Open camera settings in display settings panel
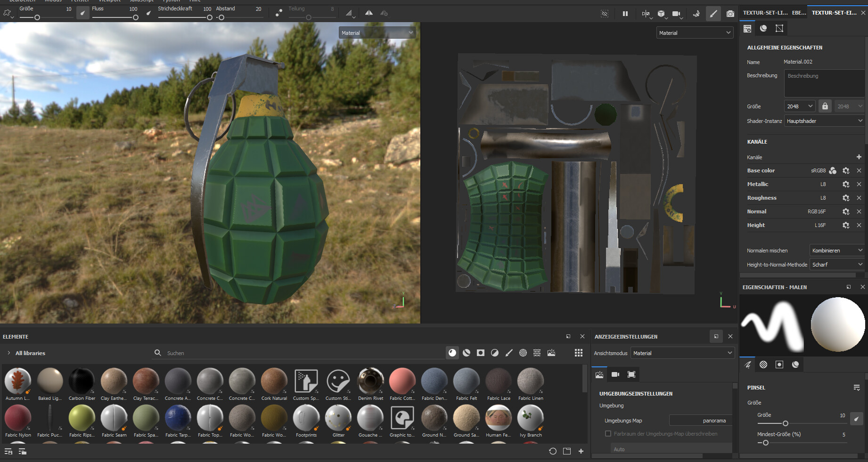Viewport: 868px width, 462px height. [615, 374]
